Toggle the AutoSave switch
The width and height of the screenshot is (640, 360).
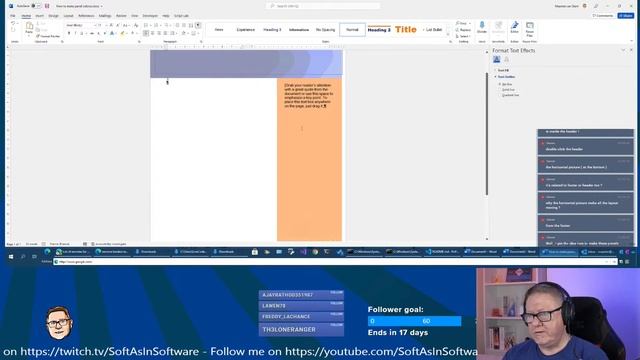36,6
